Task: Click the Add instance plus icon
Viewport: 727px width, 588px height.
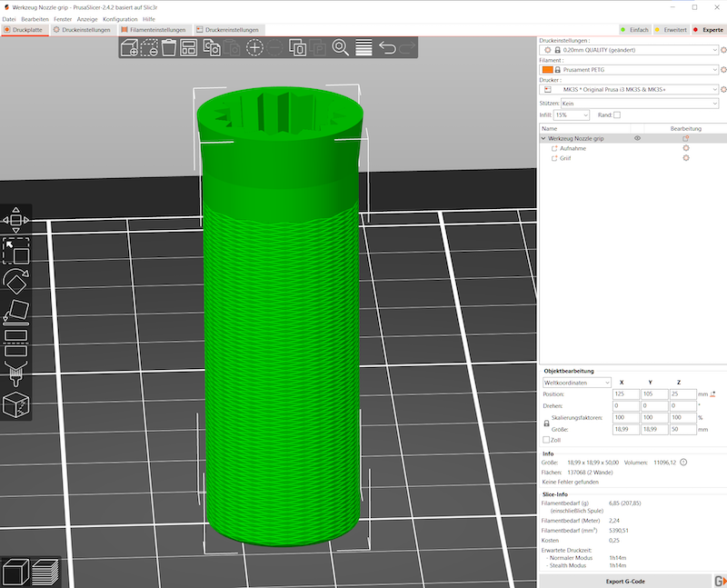Action: [x=254, y=48]
